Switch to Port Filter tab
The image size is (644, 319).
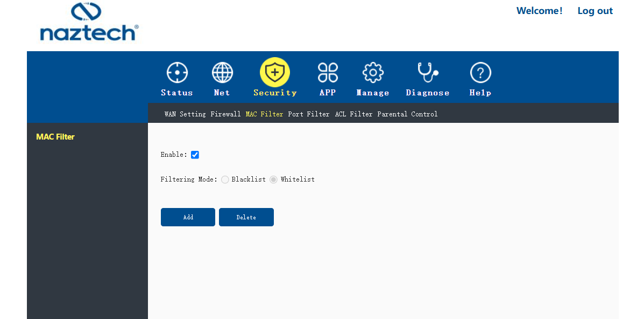pyautogui.click(x=308, y=114)
